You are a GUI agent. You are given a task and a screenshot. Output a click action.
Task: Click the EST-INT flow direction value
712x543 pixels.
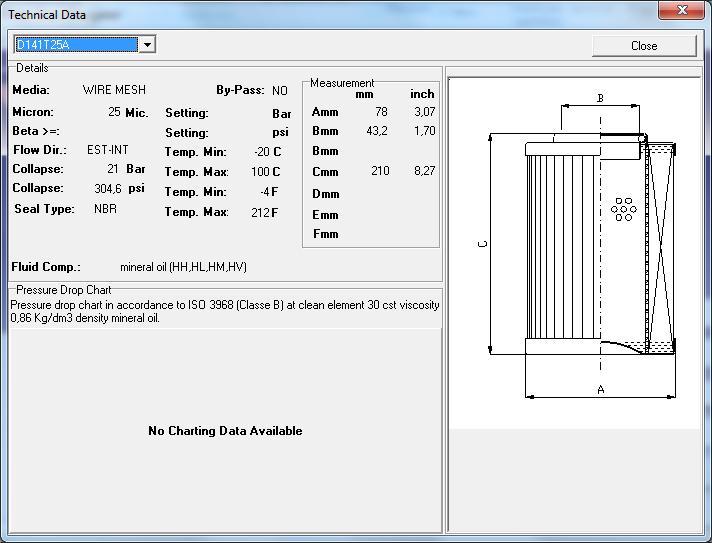point(107,150)
